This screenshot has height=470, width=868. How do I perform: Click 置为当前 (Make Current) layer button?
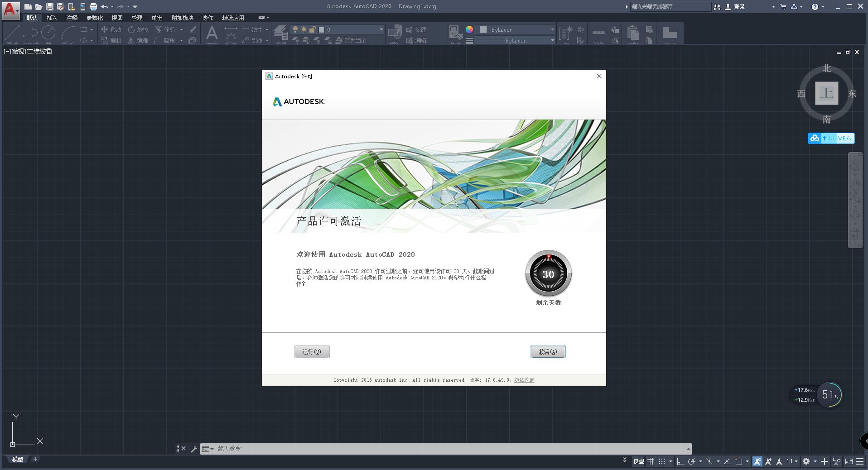click(x=351, y=40)
